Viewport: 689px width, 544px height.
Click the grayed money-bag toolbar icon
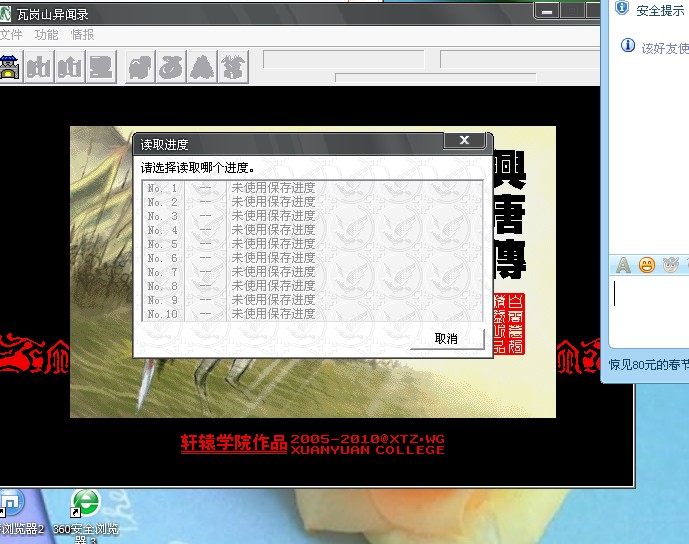click(x=171, y=67)
